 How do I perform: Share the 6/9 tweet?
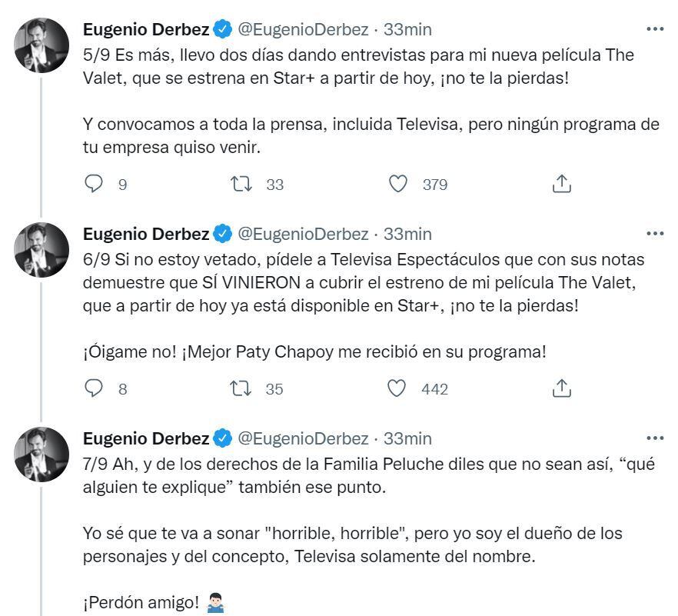click(x=561, y=388)
